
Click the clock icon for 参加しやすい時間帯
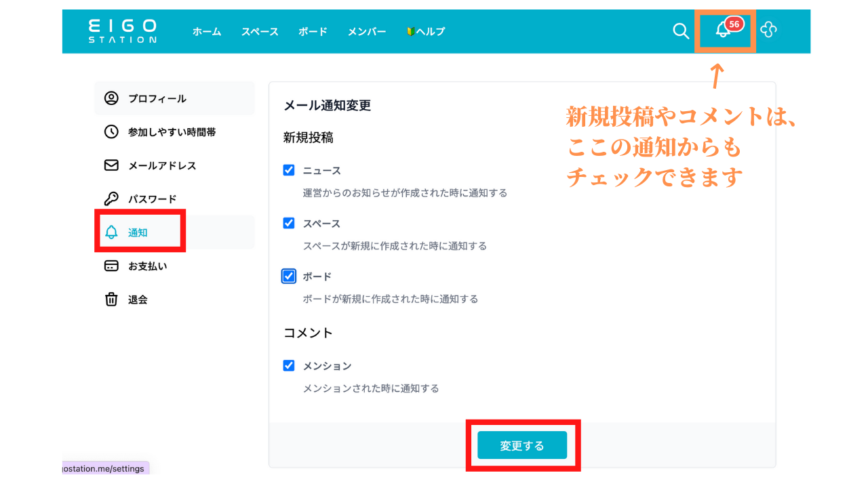(111, 132)
